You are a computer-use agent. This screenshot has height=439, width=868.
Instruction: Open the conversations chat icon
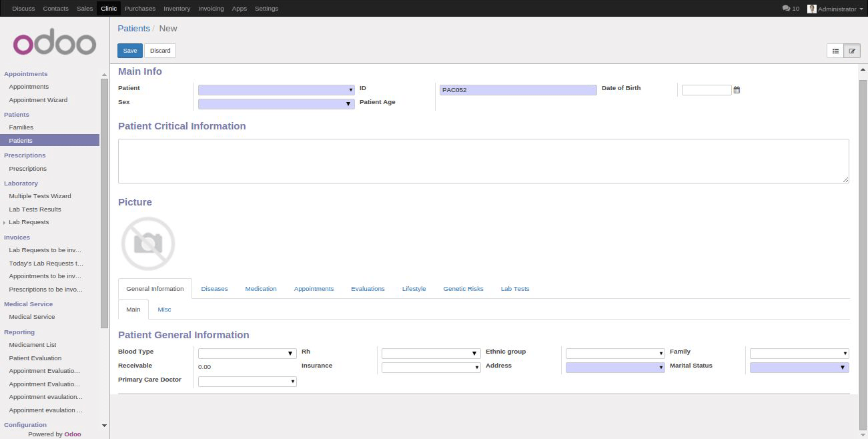(786, 9)
